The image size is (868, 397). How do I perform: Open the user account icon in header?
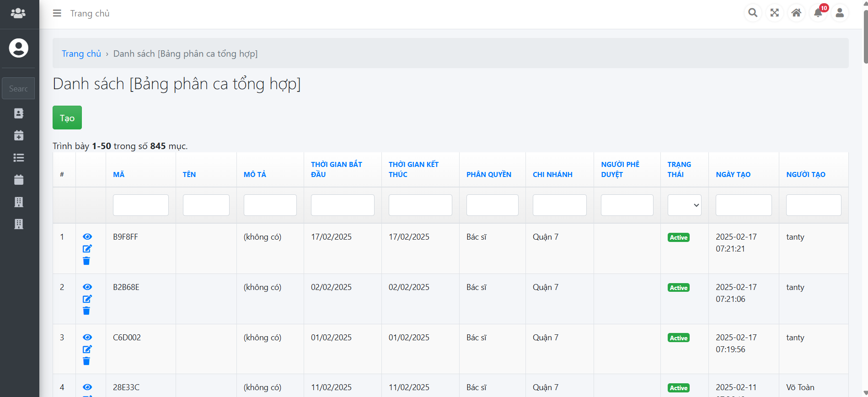(840, 13)
